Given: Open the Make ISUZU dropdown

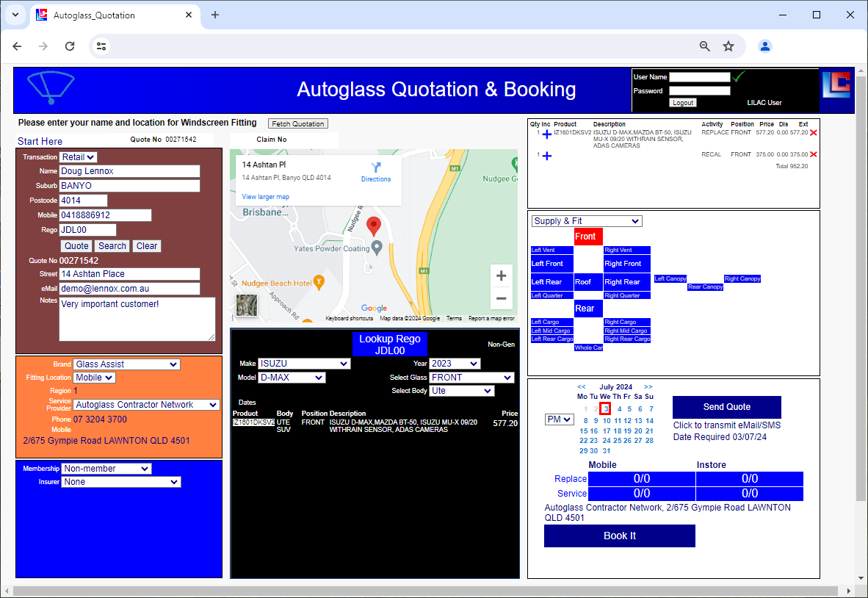Looking at the screenshot, I should click(304, 364).
